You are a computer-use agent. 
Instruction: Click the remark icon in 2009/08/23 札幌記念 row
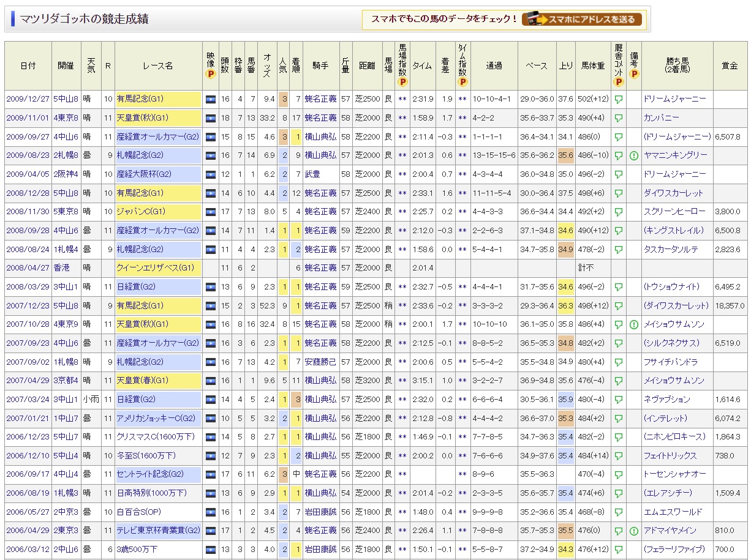634,155
